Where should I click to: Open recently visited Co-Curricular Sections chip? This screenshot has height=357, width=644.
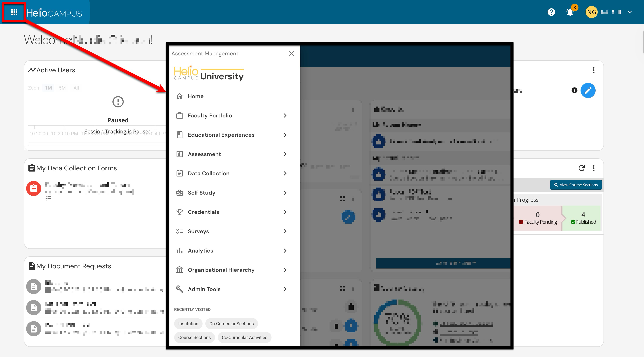click(231, 323)
